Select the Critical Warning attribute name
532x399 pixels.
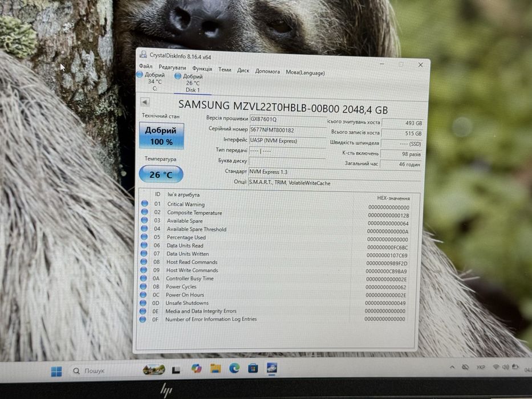186,204
